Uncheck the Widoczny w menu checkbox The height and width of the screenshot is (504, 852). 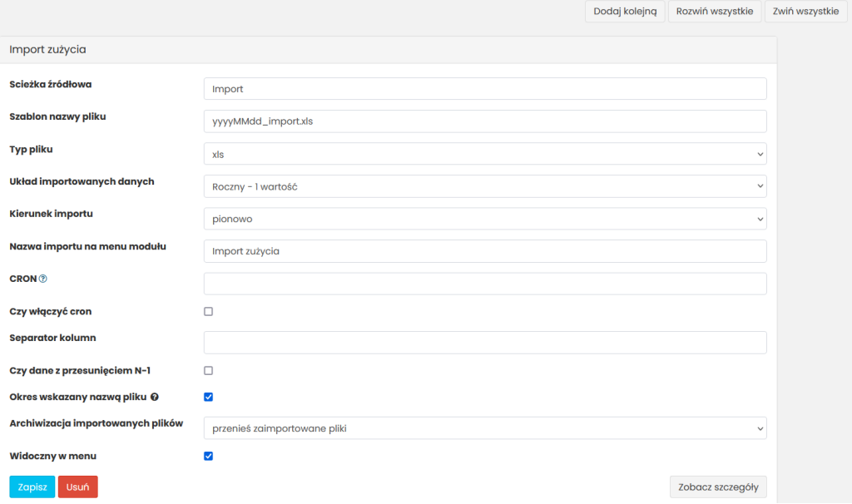pyautogui.click(x=209, y=456)
